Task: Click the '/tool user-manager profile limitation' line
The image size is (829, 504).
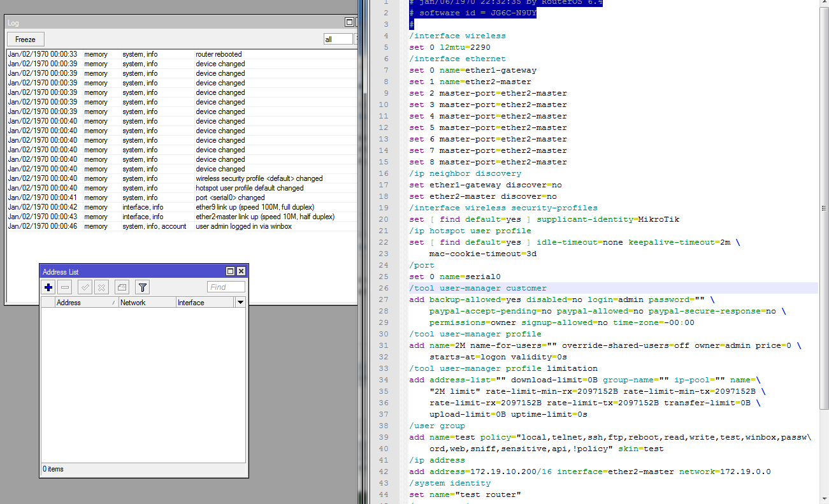Action: 503,368
